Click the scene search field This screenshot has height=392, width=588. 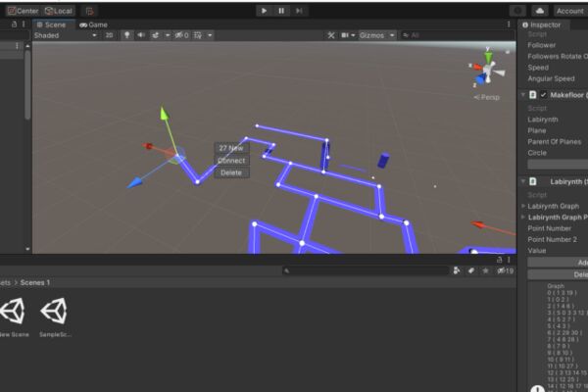(x=456, y=35)
